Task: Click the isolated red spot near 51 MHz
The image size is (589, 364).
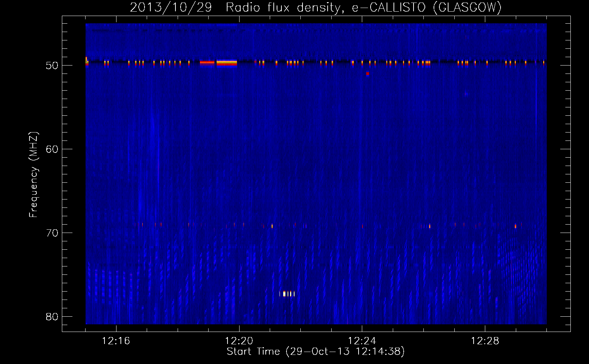Action: click(x=368, y=74)
